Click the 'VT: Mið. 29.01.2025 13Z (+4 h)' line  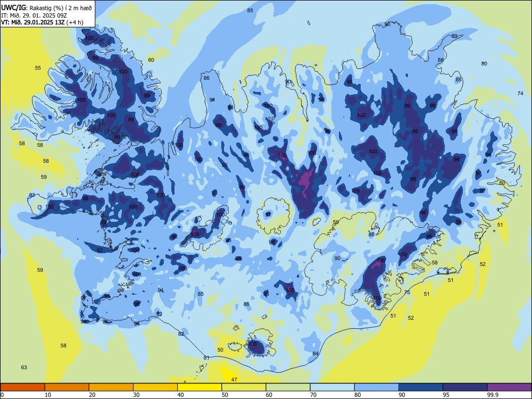click(x=43, y=22)
